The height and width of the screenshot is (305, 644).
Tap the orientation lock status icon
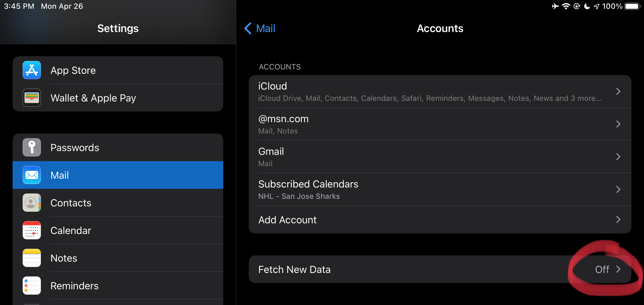[x=577, y=6]
